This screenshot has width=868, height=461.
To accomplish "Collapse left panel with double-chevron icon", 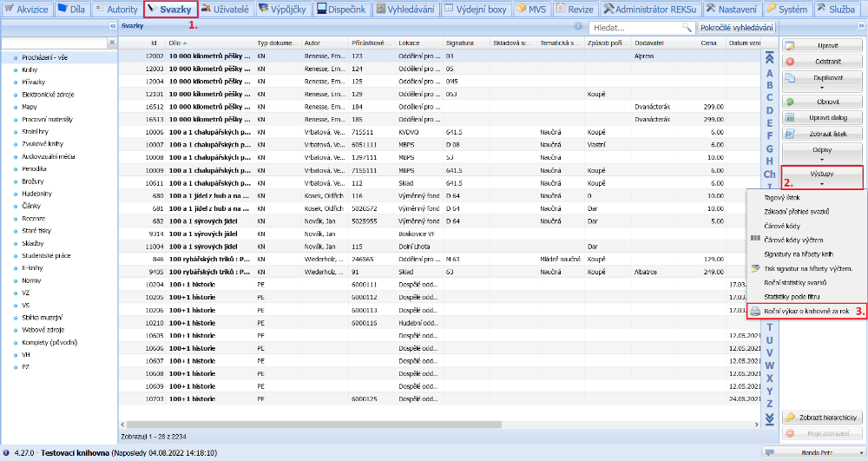I will point(112,27).
